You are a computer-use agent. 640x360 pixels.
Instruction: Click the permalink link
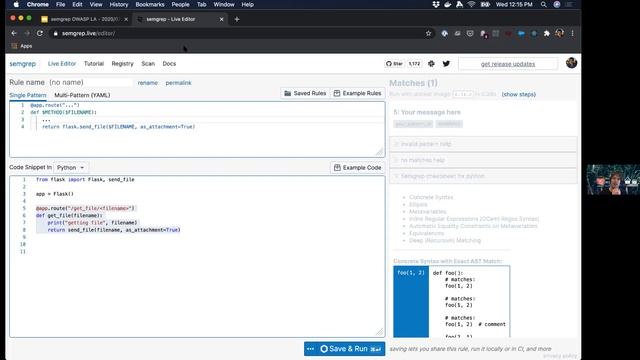pos(178,83)
